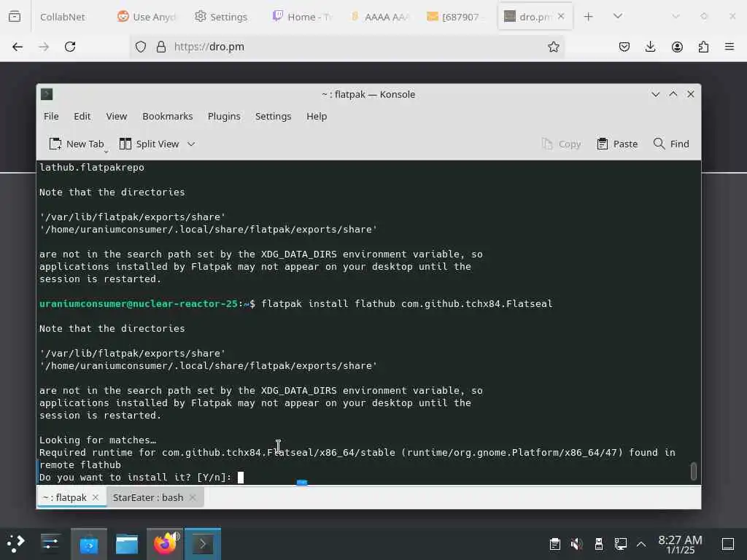Open the Firefox account icon
The width and height of the screenshot is (747, 560).
tap(677, 47)
